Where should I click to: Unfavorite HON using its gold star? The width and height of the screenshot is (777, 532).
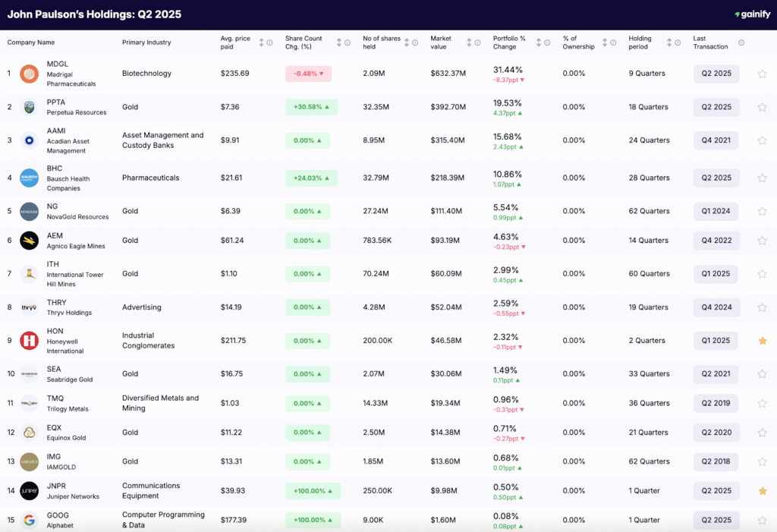click(763, 341)
